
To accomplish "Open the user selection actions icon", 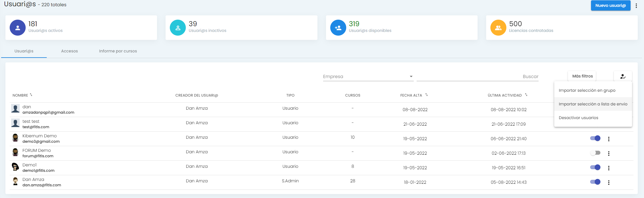I will (623, 76).
